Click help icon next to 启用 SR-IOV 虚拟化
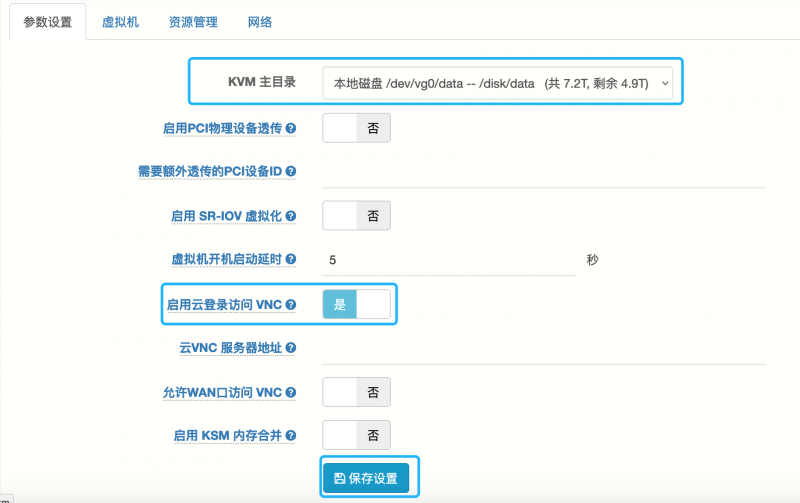The height and width of the screenshot is (503, 800). [x=291, y=216]
